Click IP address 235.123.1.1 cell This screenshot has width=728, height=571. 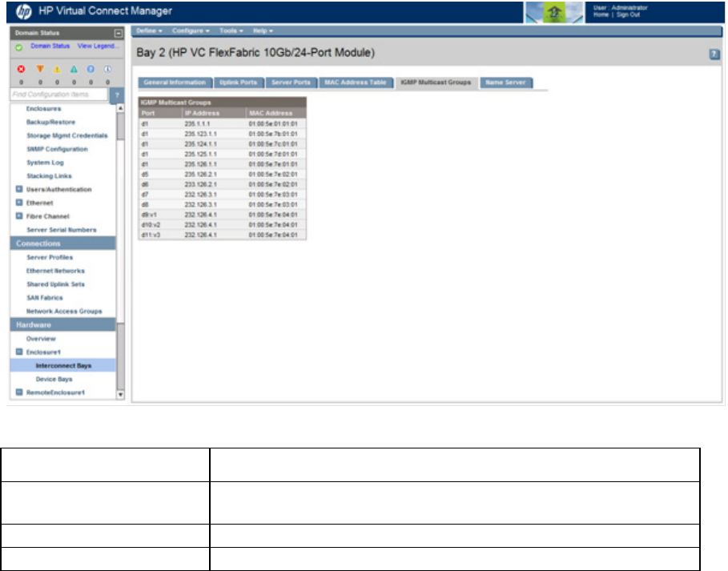[200, 135]
